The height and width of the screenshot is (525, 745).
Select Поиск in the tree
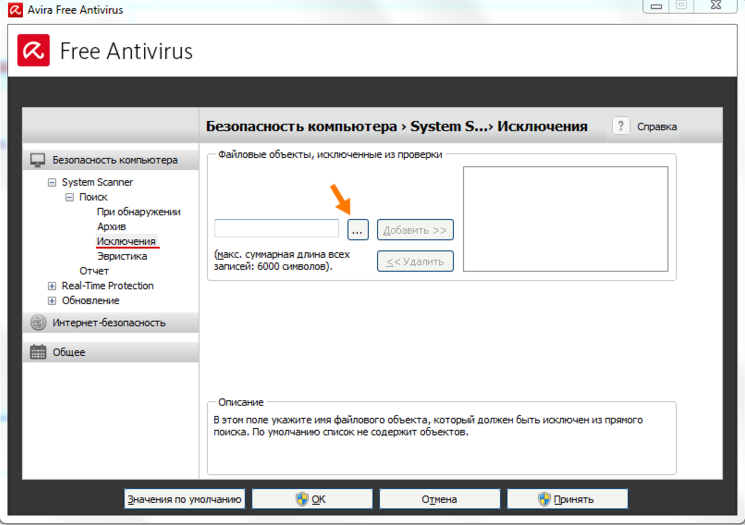(93, 197)
